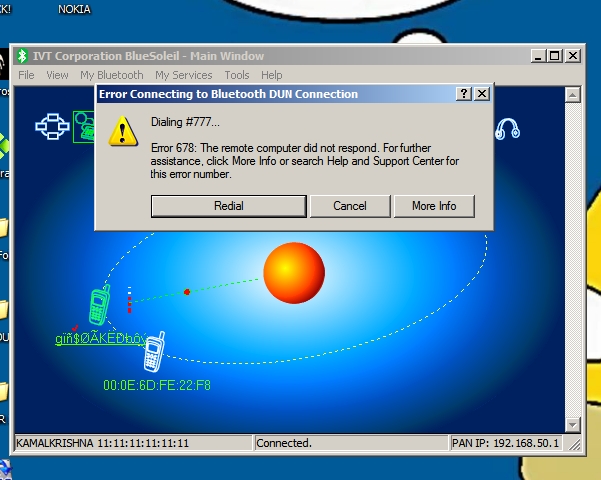Open More Info about Error 678
601x480 pixels.
(x=433, y=206)
